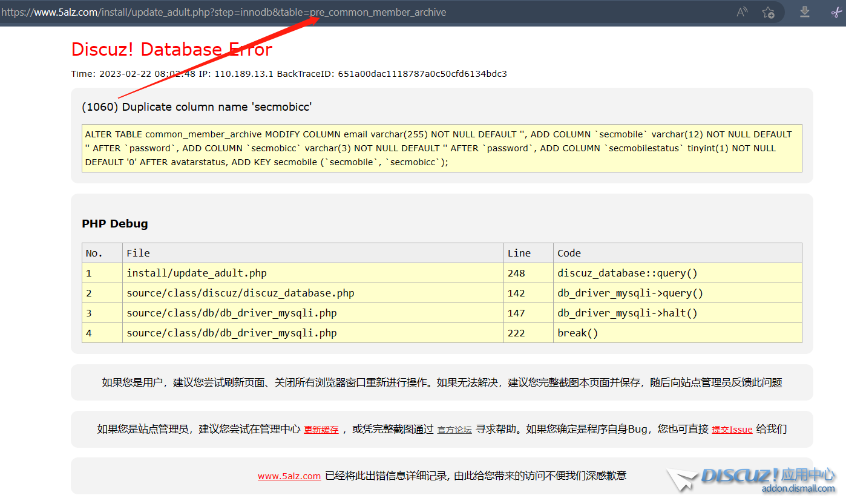
Task: Click the 'PHP Debug' heading
Action: pos(115,224)
